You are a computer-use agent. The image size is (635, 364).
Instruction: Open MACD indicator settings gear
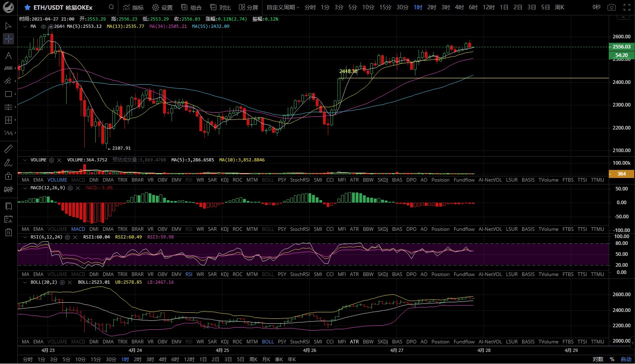click(70, 188)
